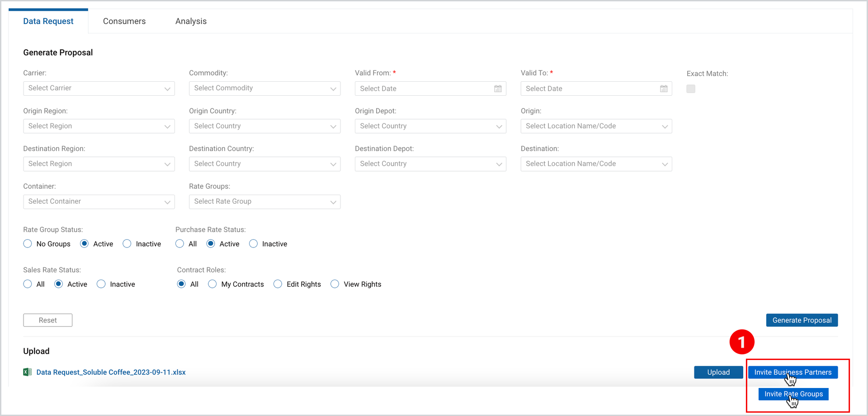Open the Valid To calendar icon
The image size is (868, 416).
(x=664, y=89)
